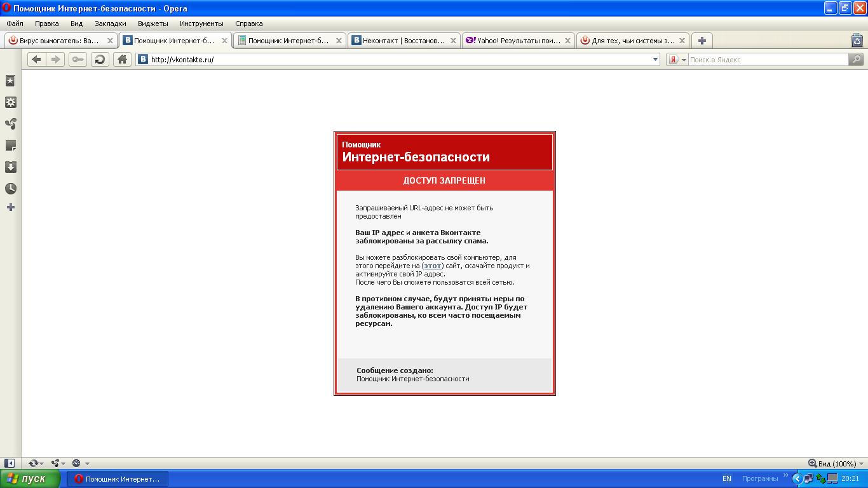Click the password wand key icon
This screenshot has height=488, width=868.
pos(78,59)
